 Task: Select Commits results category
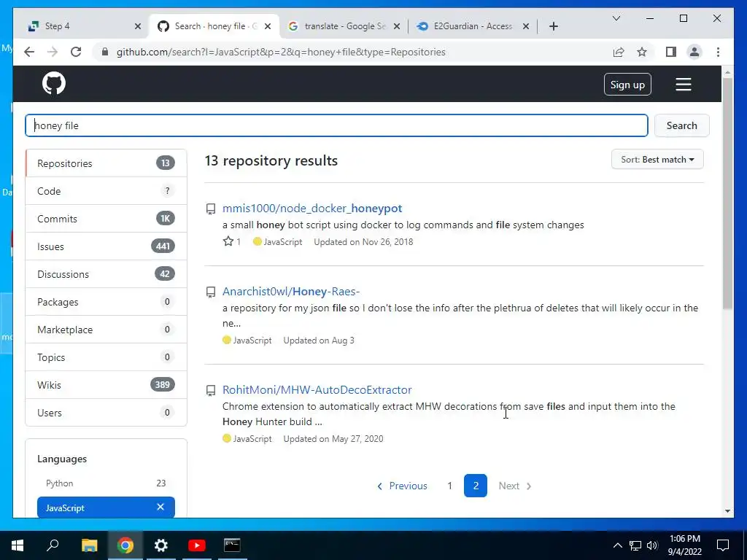click(x=106, y=219)
